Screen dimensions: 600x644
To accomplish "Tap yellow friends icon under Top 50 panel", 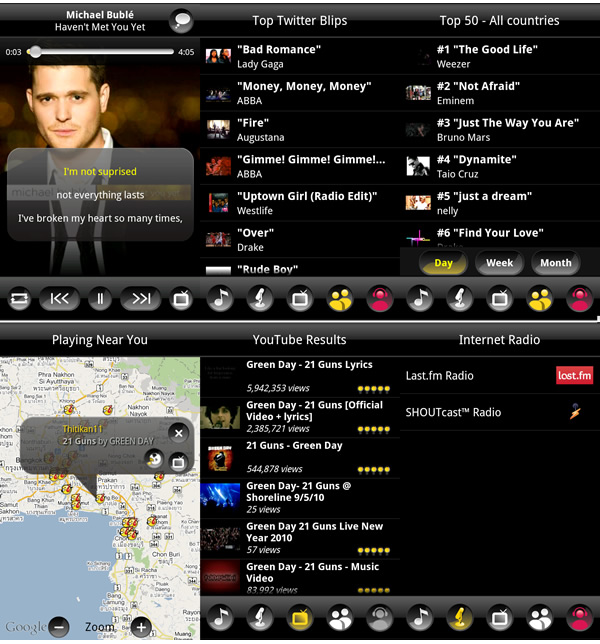I will click(x=540, y=299).
